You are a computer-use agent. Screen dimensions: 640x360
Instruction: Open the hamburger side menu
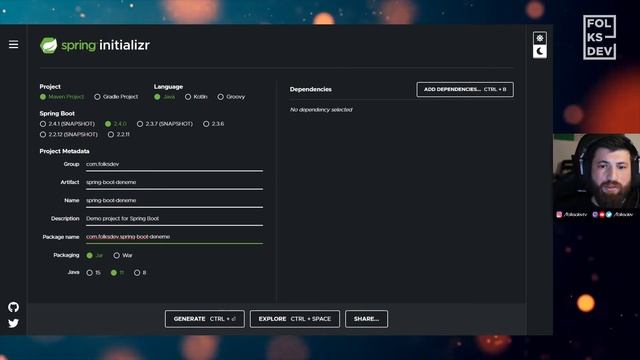pyautogui.click(x=13, y=44)
